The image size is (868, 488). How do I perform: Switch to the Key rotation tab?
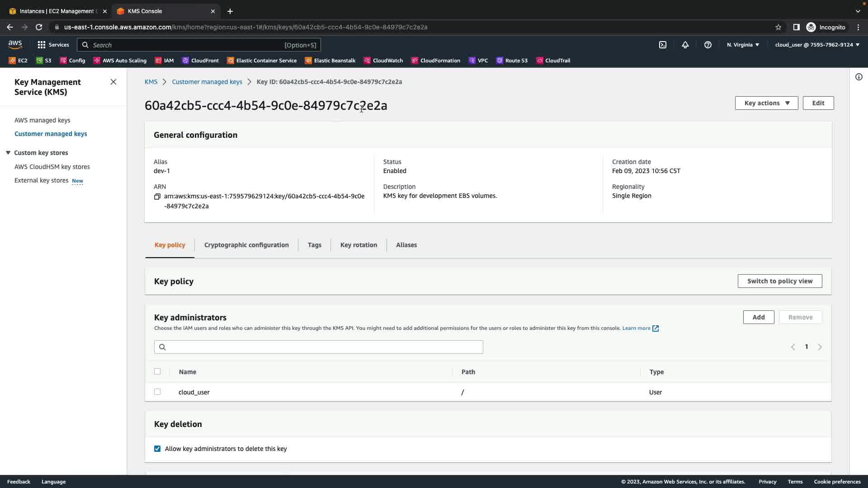[359, 245]
